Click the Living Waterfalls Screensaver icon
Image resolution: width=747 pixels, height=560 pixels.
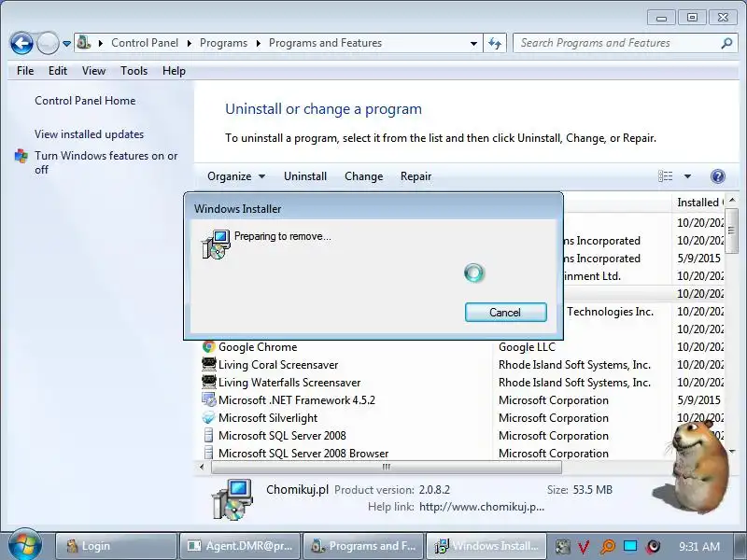click(208, 382)
